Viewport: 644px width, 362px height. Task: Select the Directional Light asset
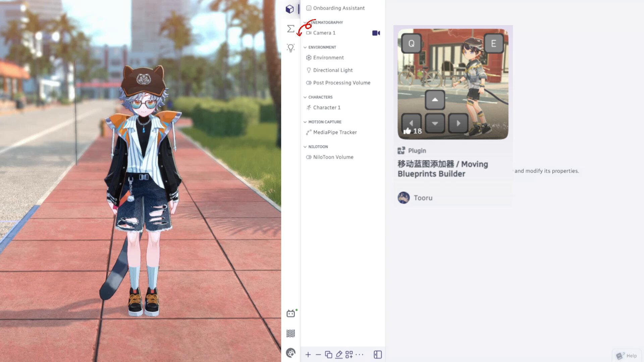pos(343,70)
